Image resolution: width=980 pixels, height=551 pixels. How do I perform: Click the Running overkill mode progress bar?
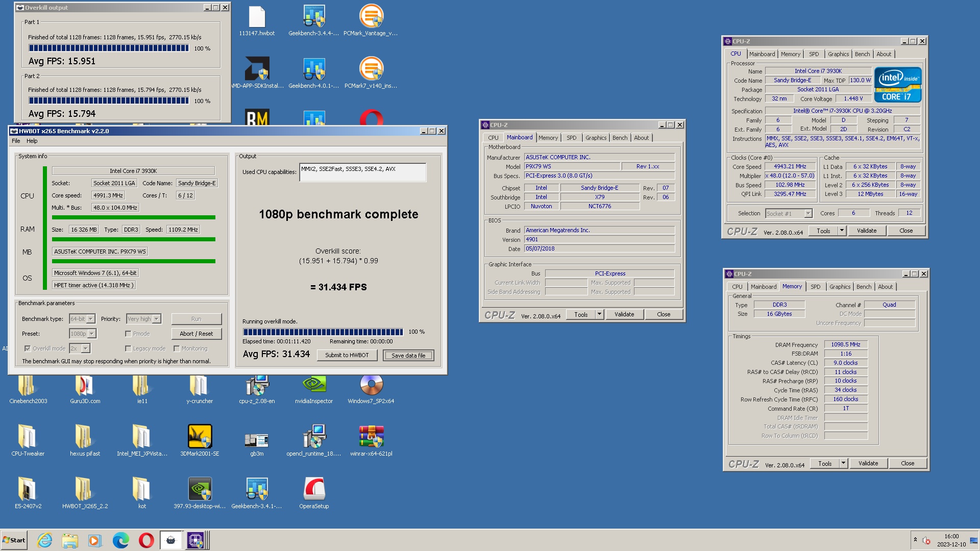coord(323,332)
